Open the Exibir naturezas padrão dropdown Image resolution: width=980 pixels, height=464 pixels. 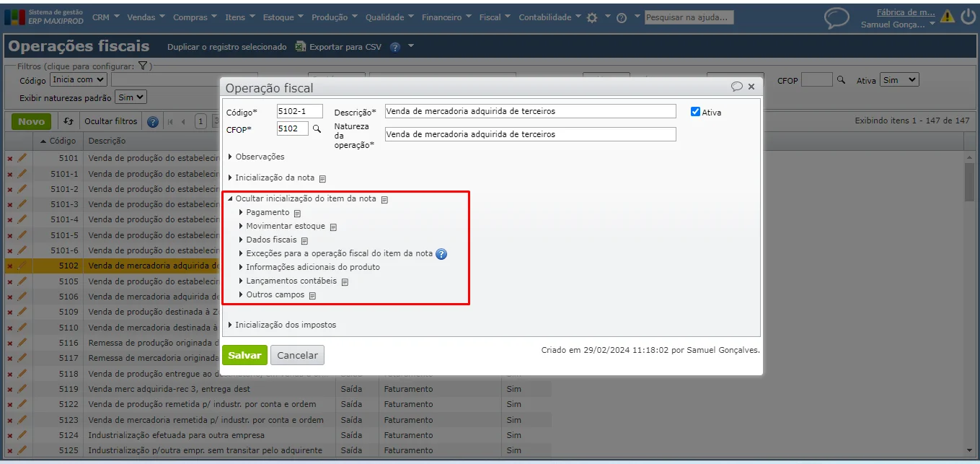click(131, 97)
